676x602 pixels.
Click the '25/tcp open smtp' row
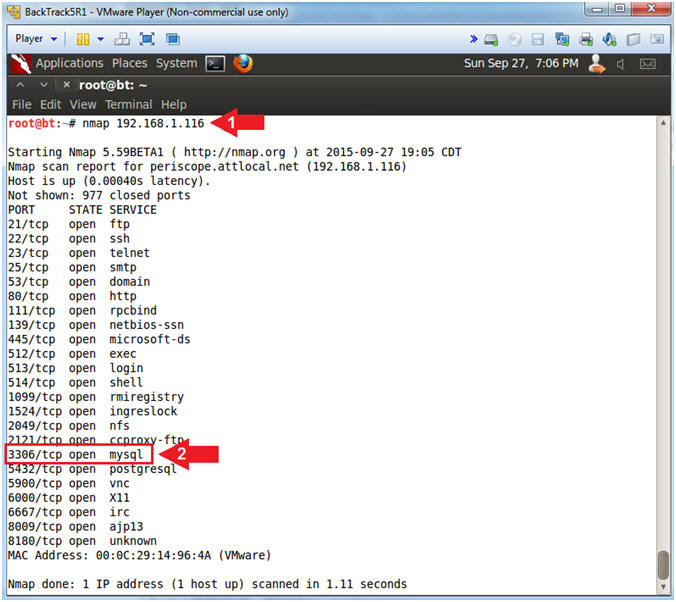click(x=72, y=268)
